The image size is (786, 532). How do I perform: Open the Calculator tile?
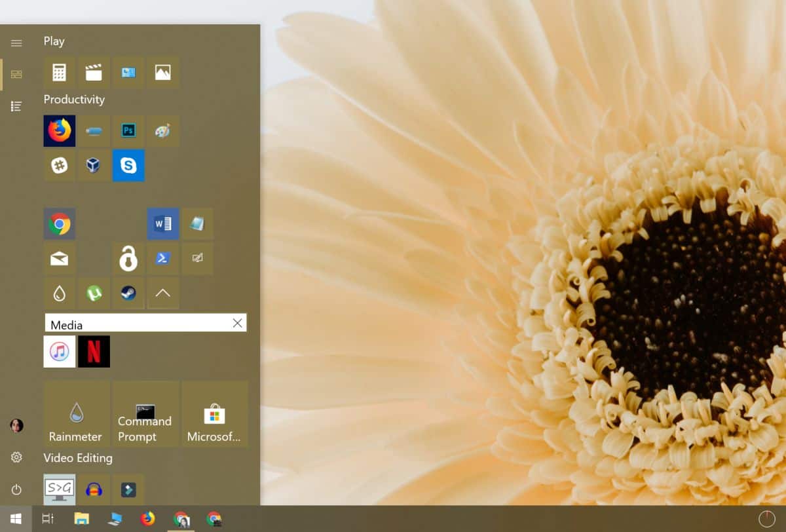tap(60, 73)
